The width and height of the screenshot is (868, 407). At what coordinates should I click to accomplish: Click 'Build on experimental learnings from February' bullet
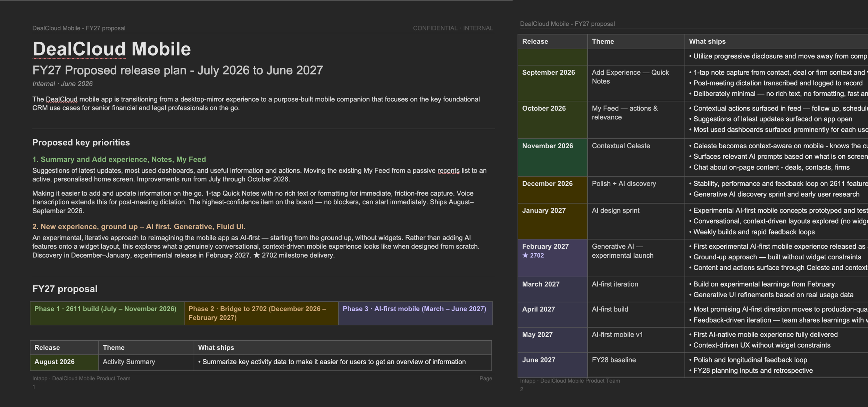click(762, 284)
